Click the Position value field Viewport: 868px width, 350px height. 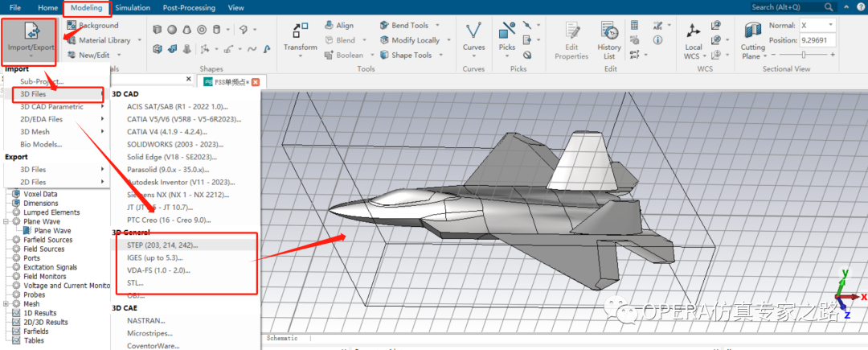pos(817,40)
